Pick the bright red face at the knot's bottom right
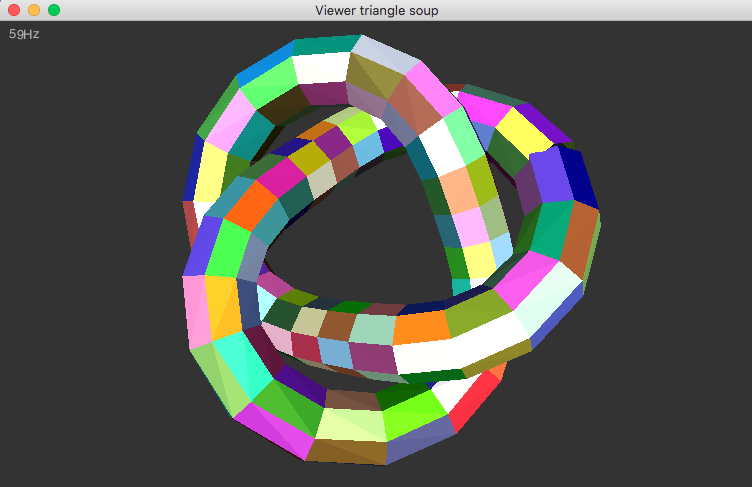This screenshot has width=752, height=487. point(478,403)
